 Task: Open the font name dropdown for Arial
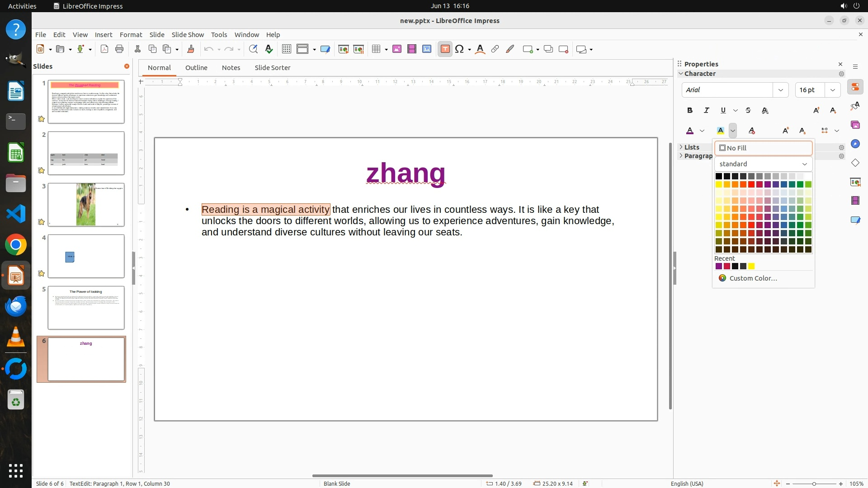[x=781, y=90]
